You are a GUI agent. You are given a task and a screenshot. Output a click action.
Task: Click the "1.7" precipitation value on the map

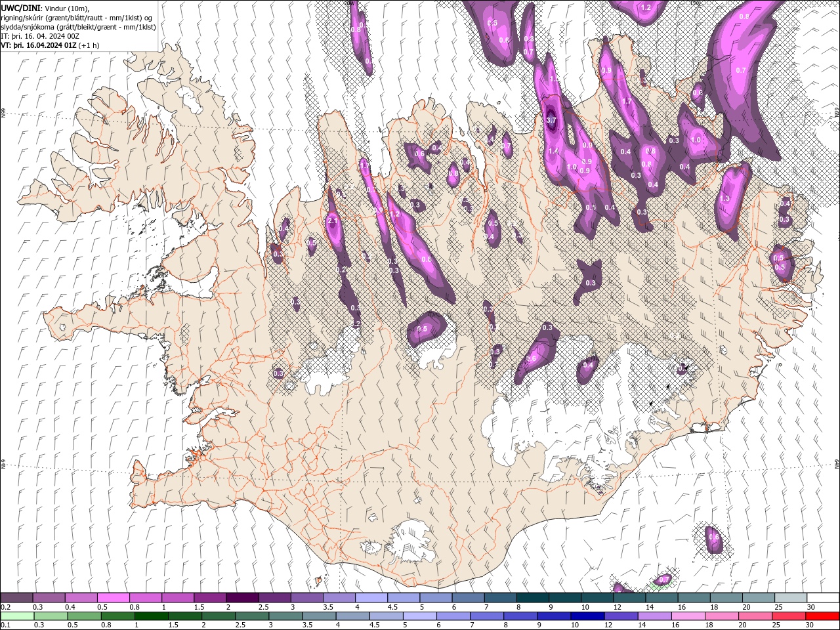[x=627, y=102]
